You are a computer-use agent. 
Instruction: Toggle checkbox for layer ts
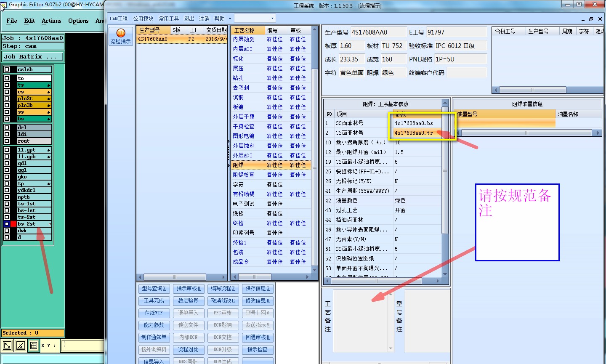7,85
